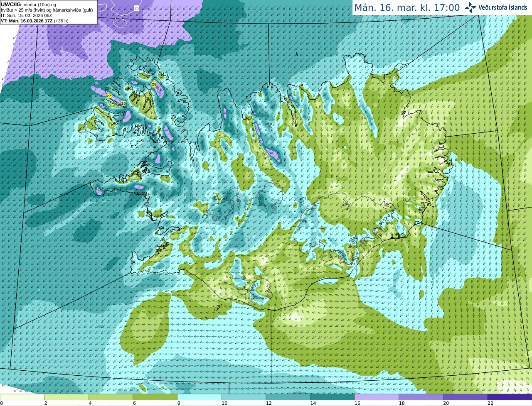Image resolution: width=532 pixels, height=406 pixels.
Task: Pick the 20–22 m/s violet swatch
Action: 465,397
